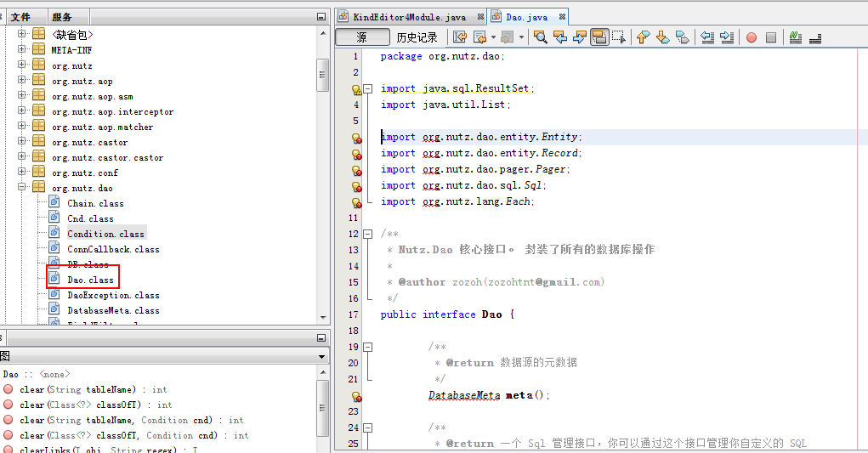Open Back history dropdown arrow
Viewport: 868px width, 453px height.
click(493, 37)
